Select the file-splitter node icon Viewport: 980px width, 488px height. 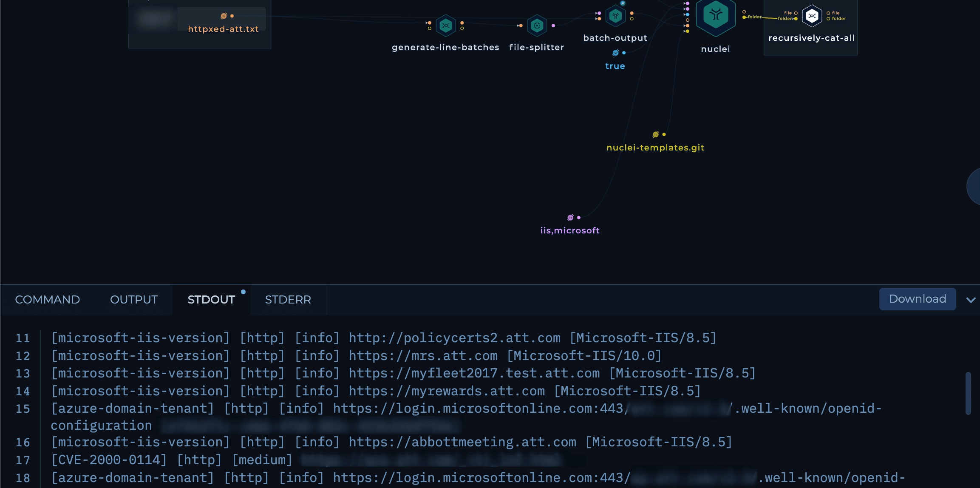[x=537, y=26]
